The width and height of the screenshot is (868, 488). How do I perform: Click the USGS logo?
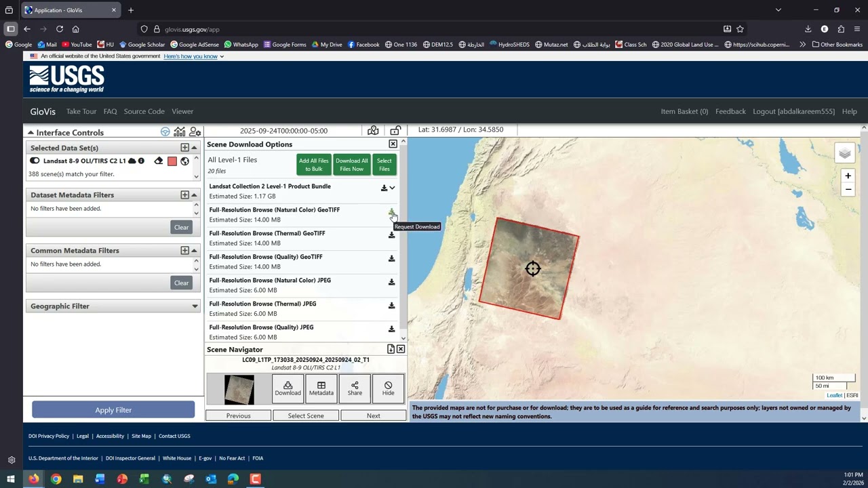(x=66, y=79)
